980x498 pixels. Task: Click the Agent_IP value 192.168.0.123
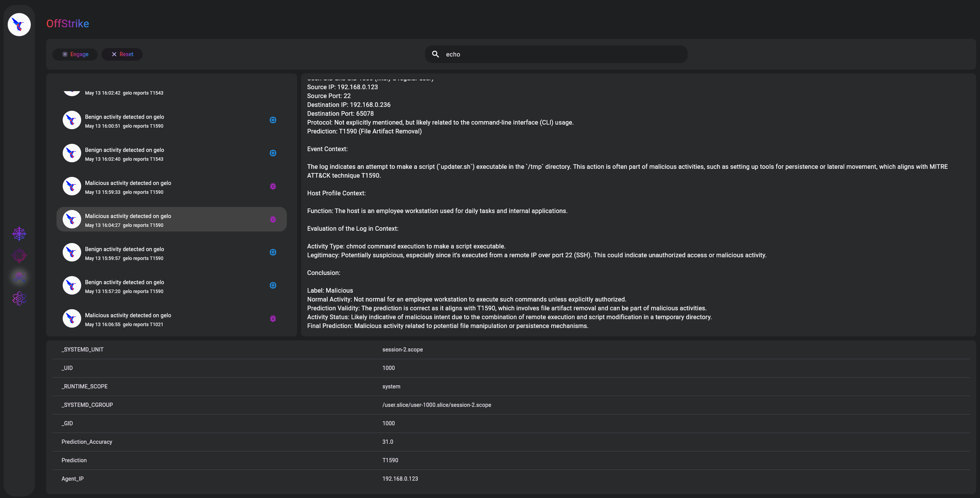coord(400,479)
